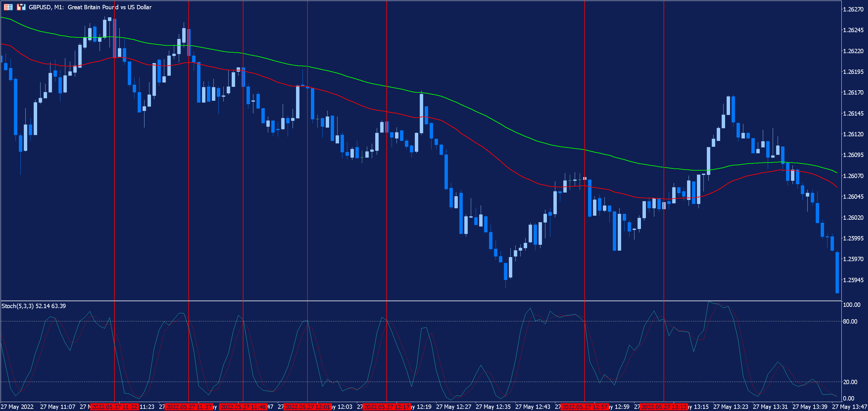
Task: Select the 2022.05.27 12:01 time marker label
Action: tap(307, 407)
